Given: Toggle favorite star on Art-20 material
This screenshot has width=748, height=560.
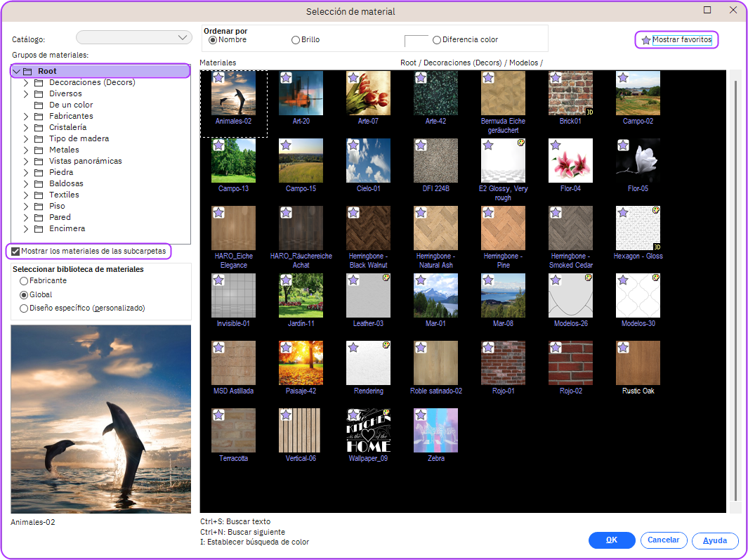Looking at the screenshot, I should click(286, 78).
